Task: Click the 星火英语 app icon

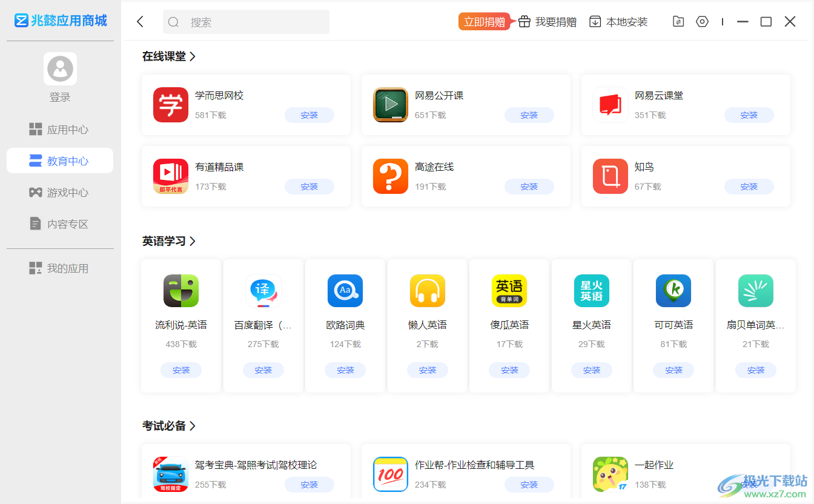Action: 592,291
